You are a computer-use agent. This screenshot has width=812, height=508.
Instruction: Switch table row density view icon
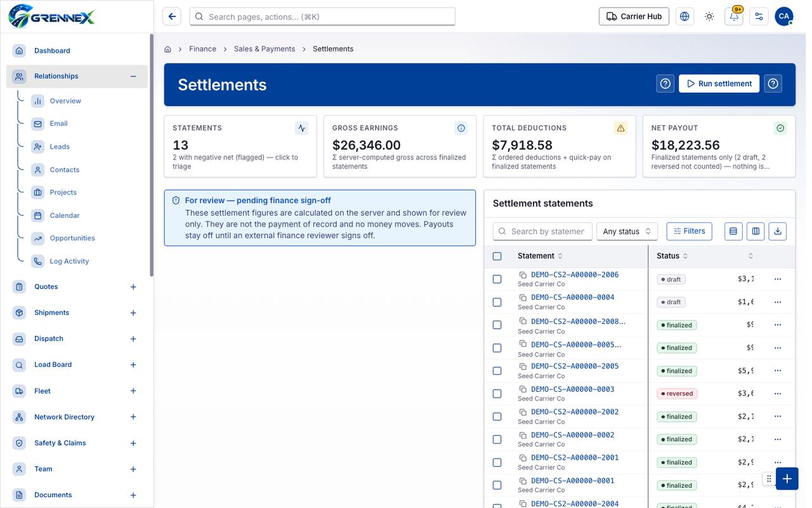[733, 231]
